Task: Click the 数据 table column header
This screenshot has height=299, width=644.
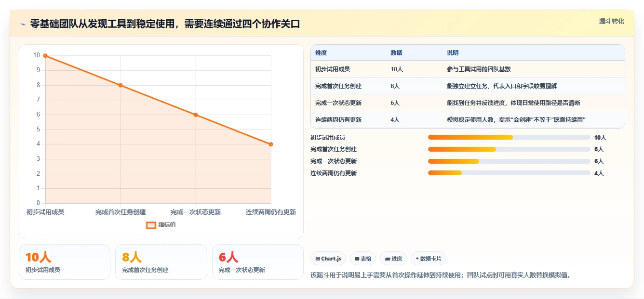Action: (x=396, y=53)
